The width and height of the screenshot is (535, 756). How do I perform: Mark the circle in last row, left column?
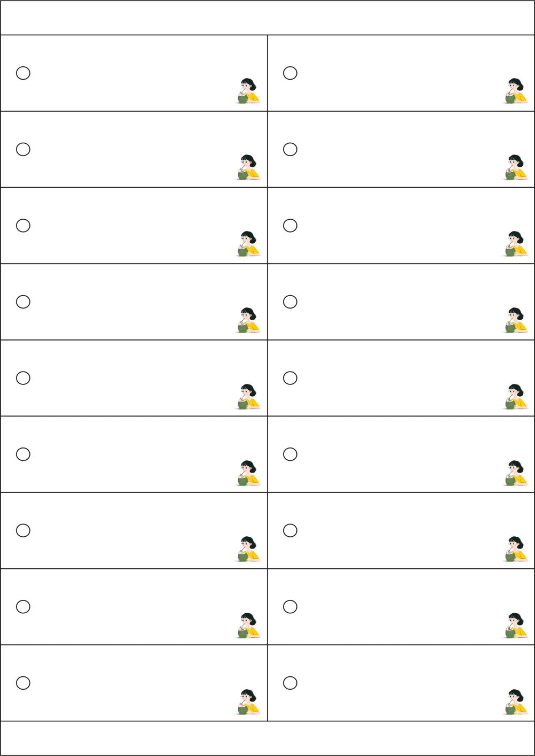click(x=23, y=683)
